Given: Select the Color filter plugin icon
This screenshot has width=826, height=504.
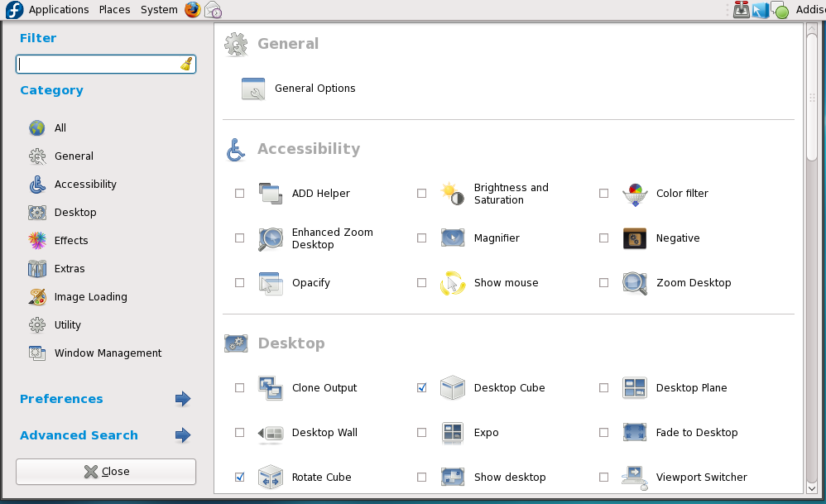Looking at the screenshot, I should click(634, 194).
